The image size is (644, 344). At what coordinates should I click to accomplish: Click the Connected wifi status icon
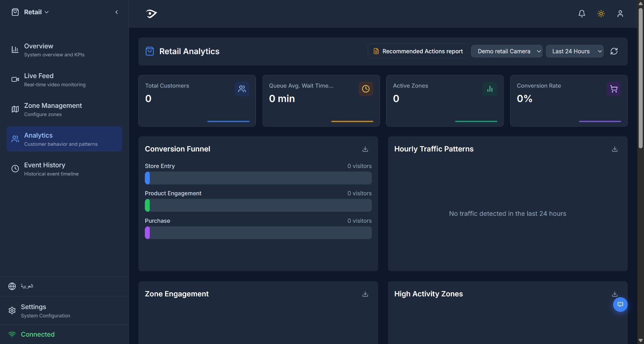(x=12, y=334)
